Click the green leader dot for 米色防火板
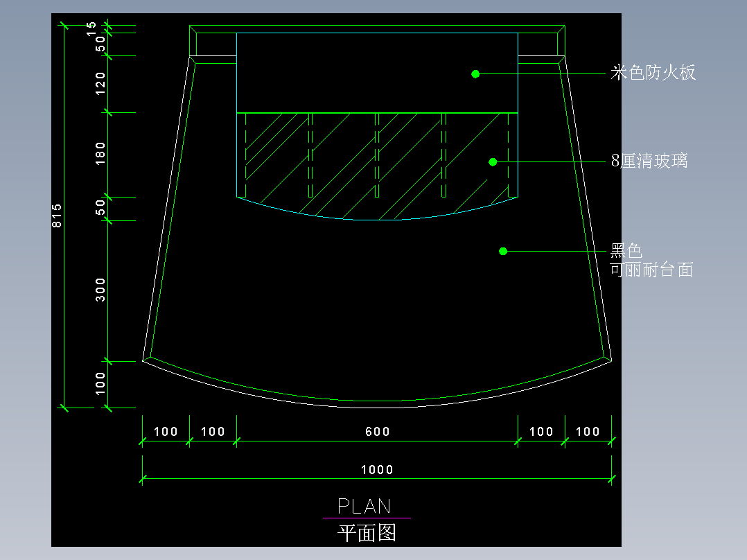The width and height of the screenshot is (747, 560). point(475,74)
